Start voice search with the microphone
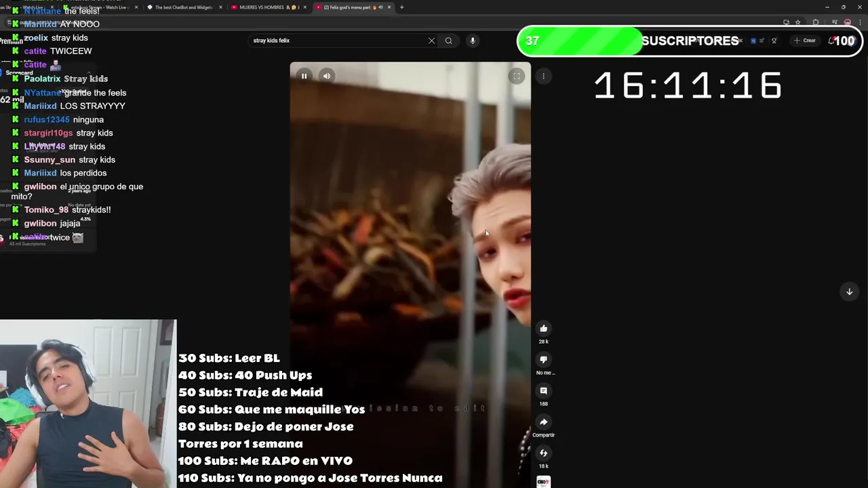868x488 pixels. coord(473,41)
